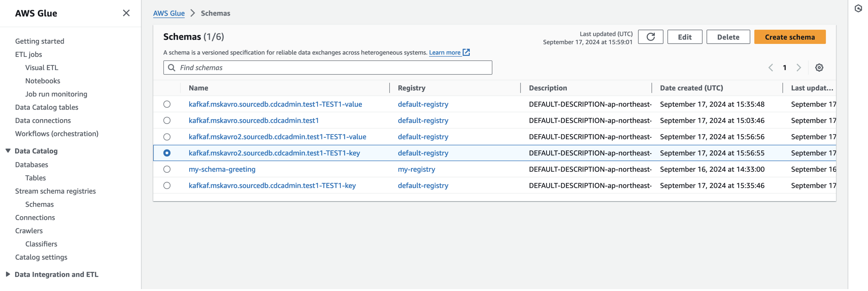
Task: Select radio for kafkaf.mskavro.sourcedb.cdcadmin.test1 schema
Action: tap(167, 121)
